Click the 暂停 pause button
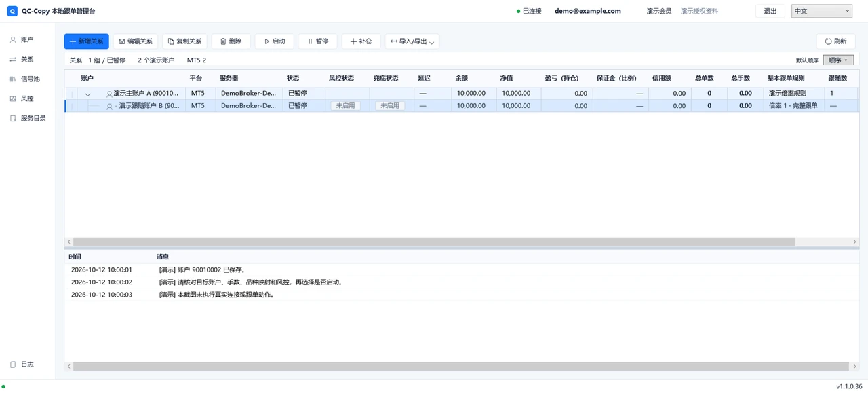The image size is (868, 393). pos(318,41)
